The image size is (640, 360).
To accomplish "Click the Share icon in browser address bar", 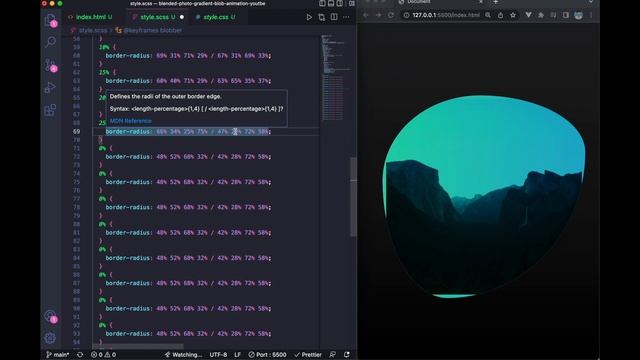I will pos(500,15).
